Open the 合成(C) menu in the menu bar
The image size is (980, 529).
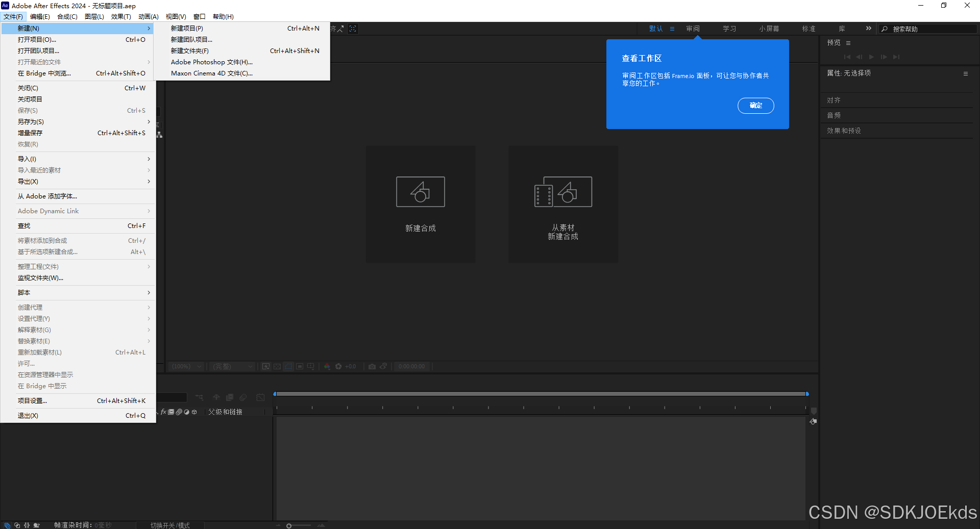point(67,17)
